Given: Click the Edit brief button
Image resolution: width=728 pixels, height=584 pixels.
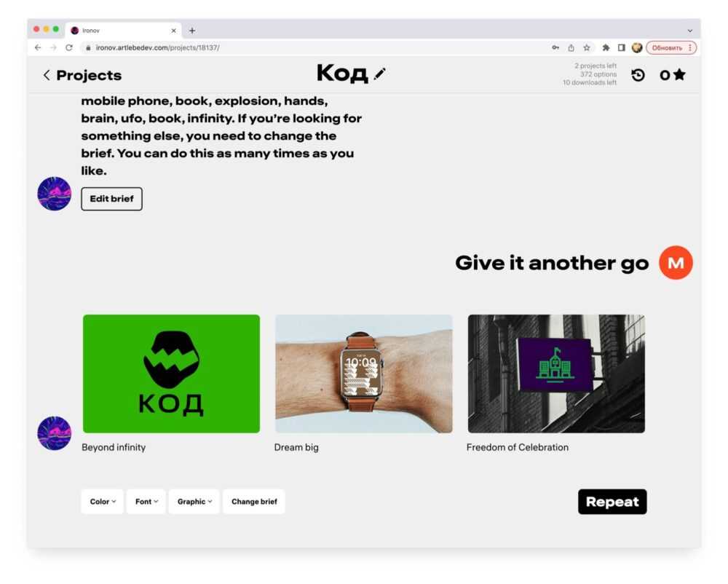Looking at the screenshot, I should click(x=112, y=199).
